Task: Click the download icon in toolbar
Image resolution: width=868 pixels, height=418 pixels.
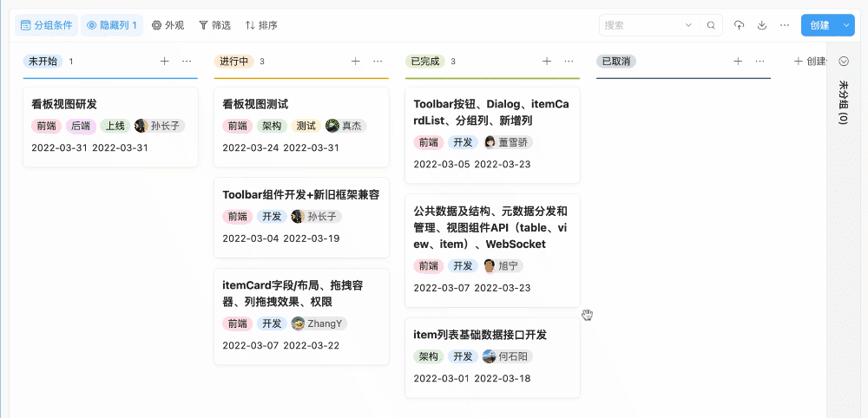Action: tap(762, 25)
